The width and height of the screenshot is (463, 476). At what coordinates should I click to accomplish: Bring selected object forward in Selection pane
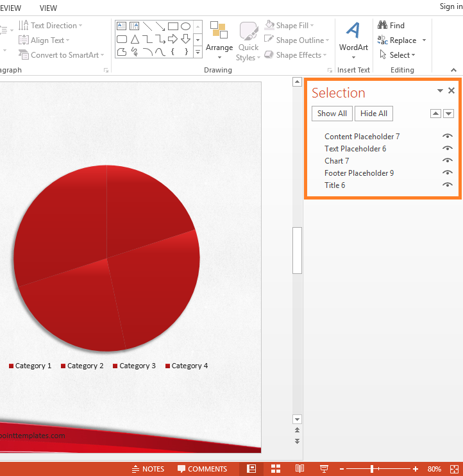[435, 114]
